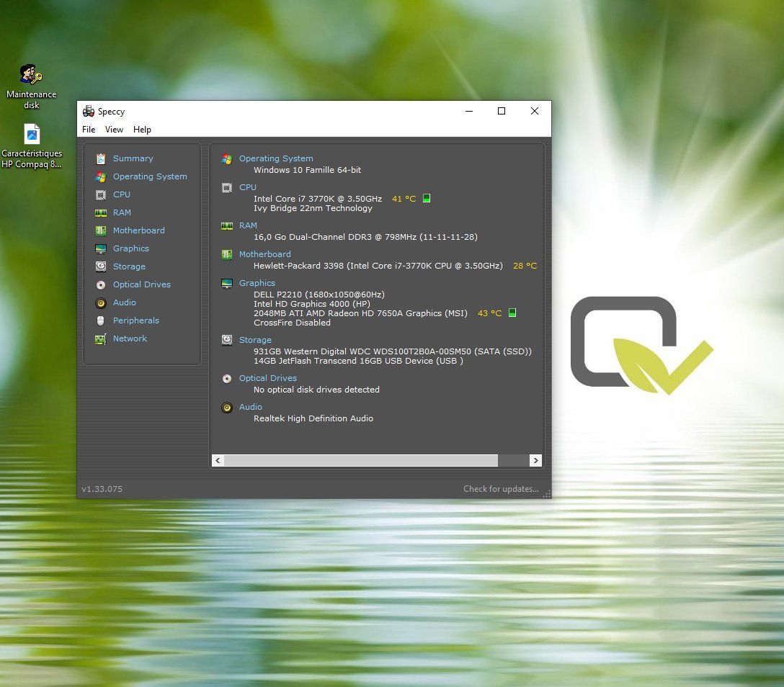Viewport: 784px width, 687px height.
Task: Click the Summary clipboard icon in sidebar
Action: (x=100, y=158)
